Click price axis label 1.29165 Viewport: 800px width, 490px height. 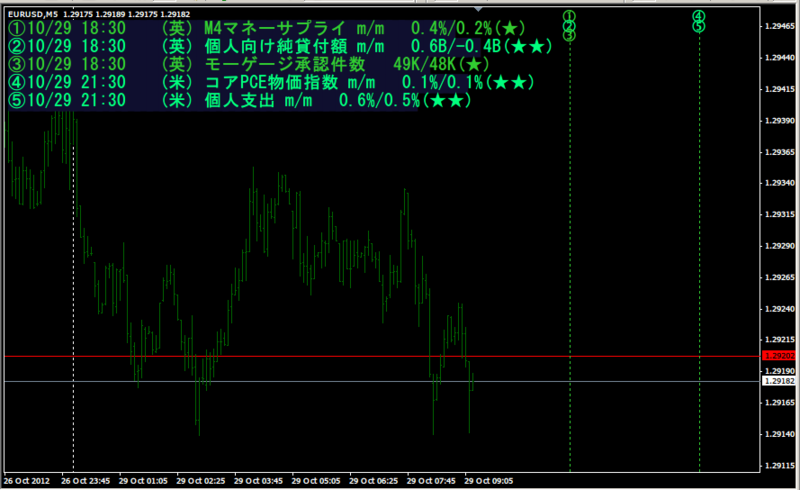(780, 403)
